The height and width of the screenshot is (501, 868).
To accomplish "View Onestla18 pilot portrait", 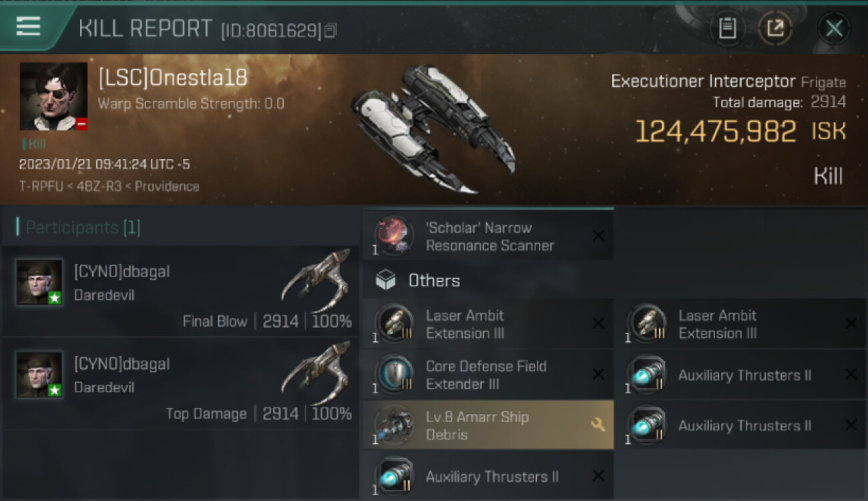I will point(53,96).
